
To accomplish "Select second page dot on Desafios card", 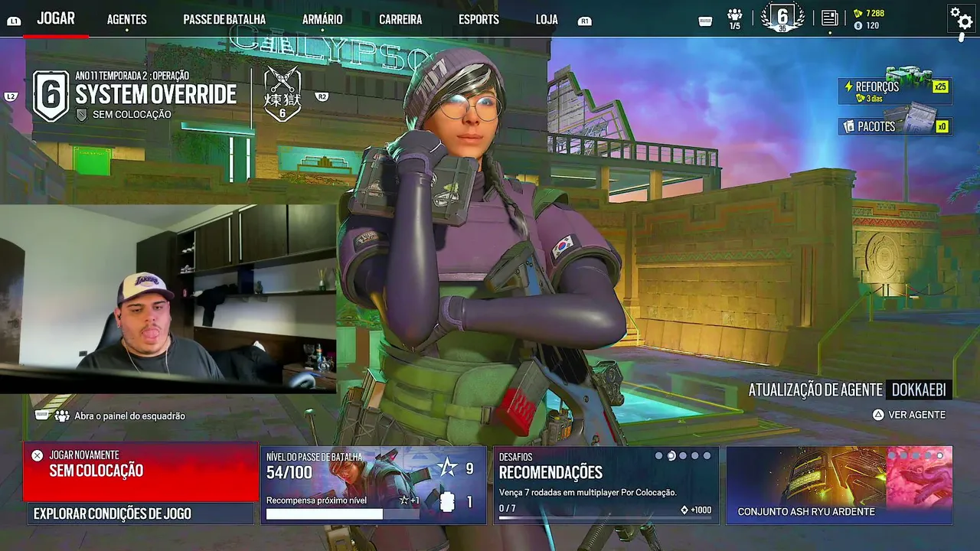I will pyautogui.click(x=671, y=456).
